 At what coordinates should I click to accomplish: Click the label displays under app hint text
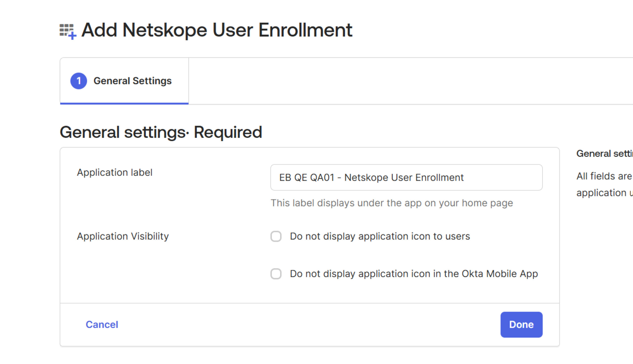pyautogui.click(x=392, y=203)
